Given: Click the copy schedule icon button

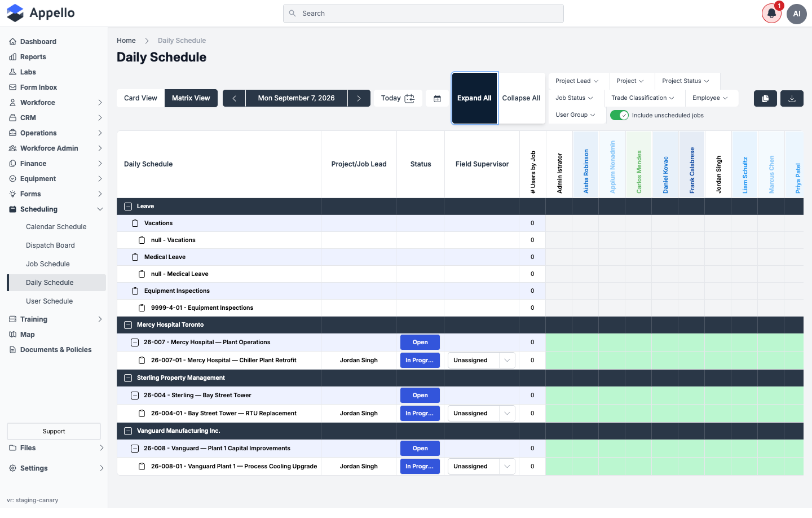Looking at the screenshot, I should pyautogui.click(x=765, y=98).
